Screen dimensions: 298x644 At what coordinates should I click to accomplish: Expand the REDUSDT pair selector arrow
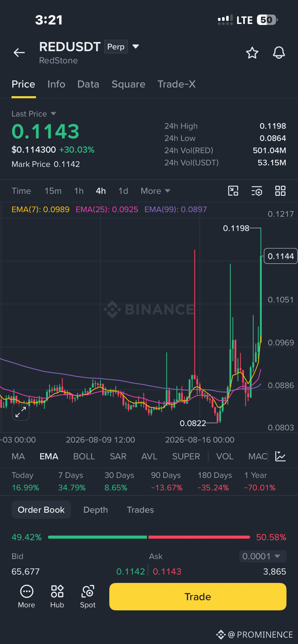pos(136,46)
